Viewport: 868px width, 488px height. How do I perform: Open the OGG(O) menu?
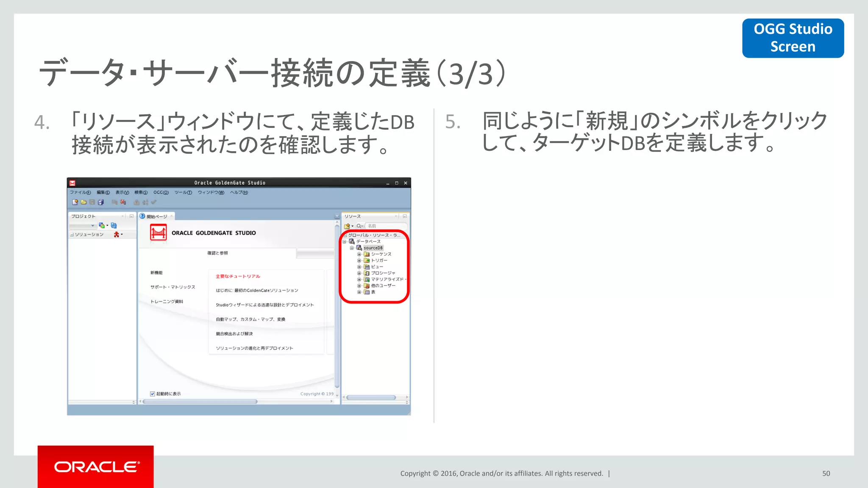tap(161, 192)
